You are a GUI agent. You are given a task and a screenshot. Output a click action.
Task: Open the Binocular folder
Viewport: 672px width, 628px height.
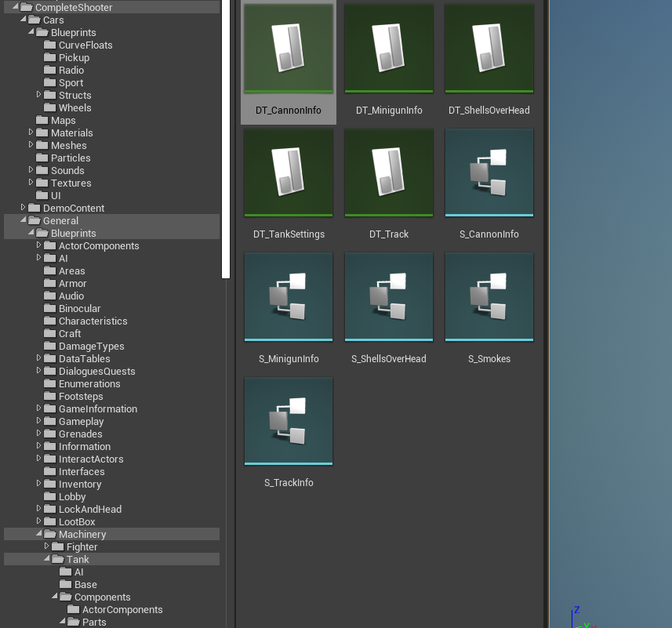pyautogui.click(x=72, y=308)
